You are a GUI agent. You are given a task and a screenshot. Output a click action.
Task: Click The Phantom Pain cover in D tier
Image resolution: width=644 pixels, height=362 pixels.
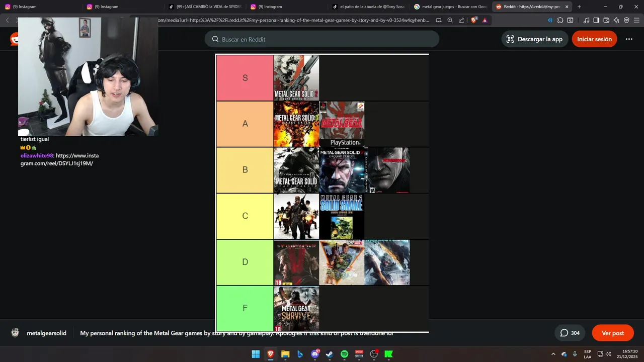(x=296, y=262)
